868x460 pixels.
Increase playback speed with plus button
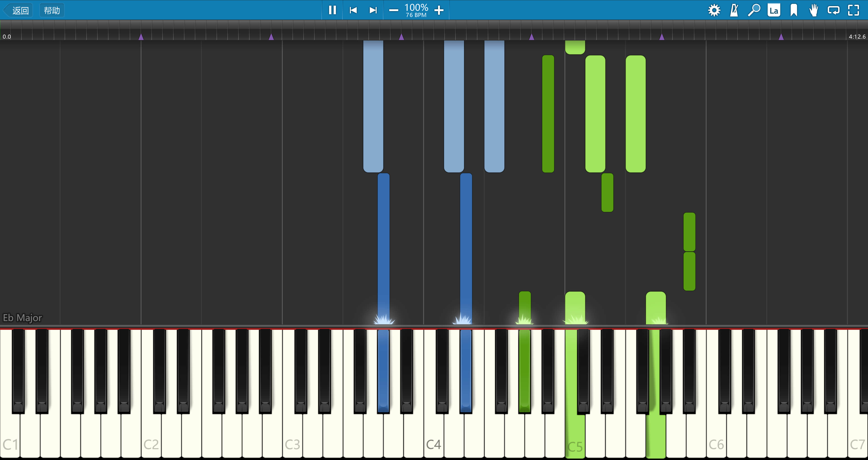click(439, 10)
